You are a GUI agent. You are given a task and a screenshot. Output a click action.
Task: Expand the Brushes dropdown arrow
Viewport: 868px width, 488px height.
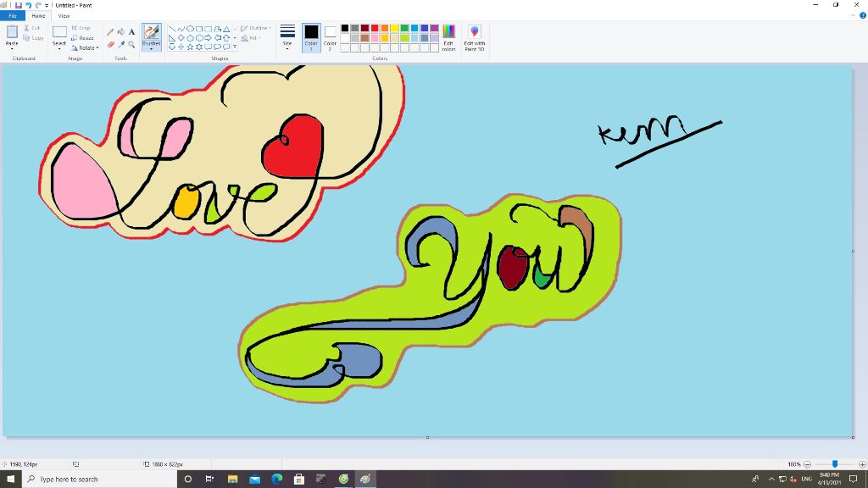151,48
